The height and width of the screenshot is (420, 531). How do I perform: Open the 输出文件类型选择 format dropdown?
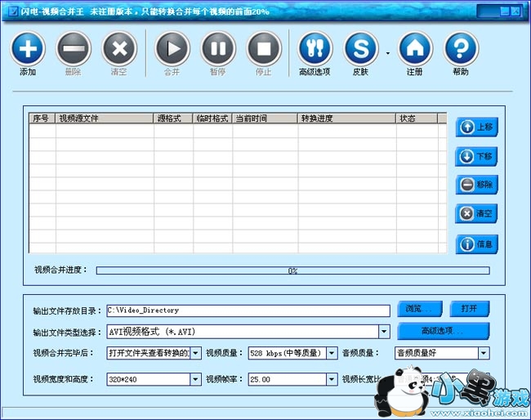tap(384, 332)
